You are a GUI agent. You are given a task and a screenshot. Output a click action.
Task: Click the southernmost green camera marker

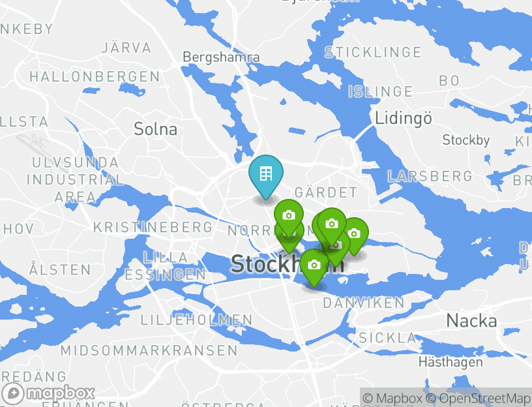point(314,265)
